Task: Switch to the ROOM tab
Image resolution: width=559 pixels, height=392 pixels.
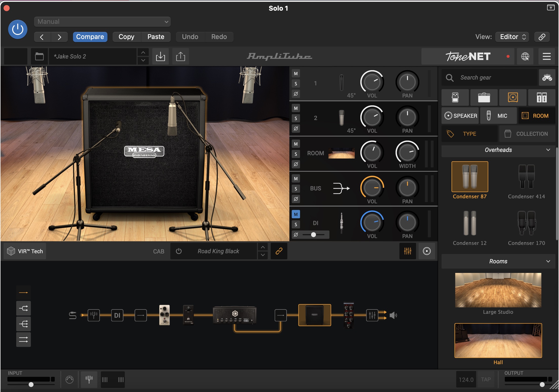Action: (537, 116)
